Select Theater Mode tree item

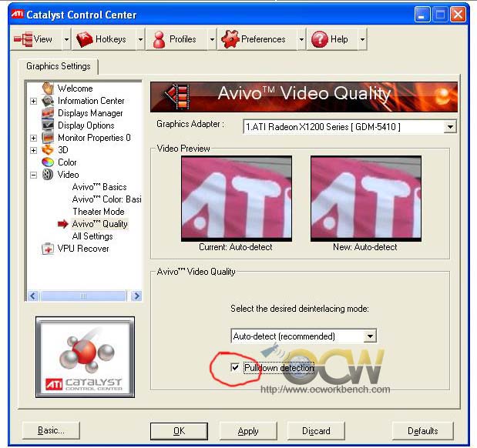click(x=99, y=212)
